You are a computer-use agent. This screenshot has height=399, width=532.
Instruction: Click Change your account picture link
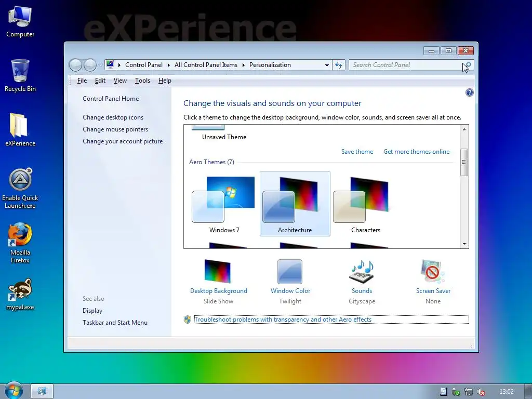[x=123, y=141]
